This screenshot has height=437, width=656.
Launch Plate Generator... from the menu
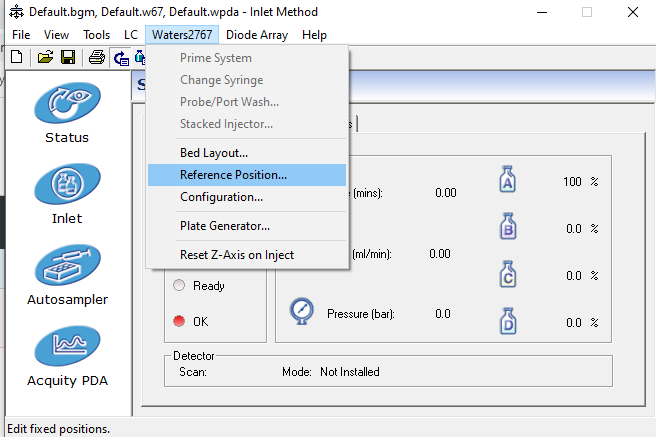pyautogui.click(x=247, y=226)
